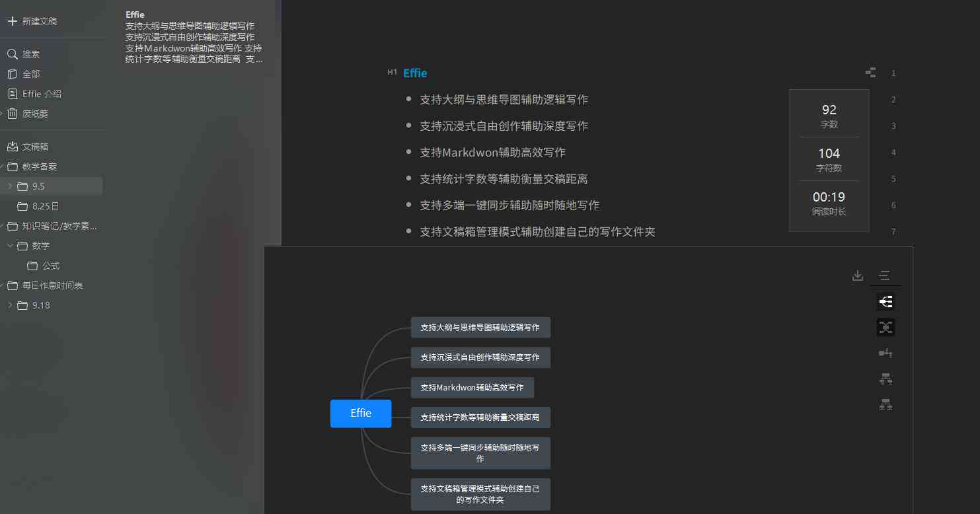The width and height of the screenshot is (980, 514).
Task: Click line number 4 in the gutter
Action: pos(893,153)
